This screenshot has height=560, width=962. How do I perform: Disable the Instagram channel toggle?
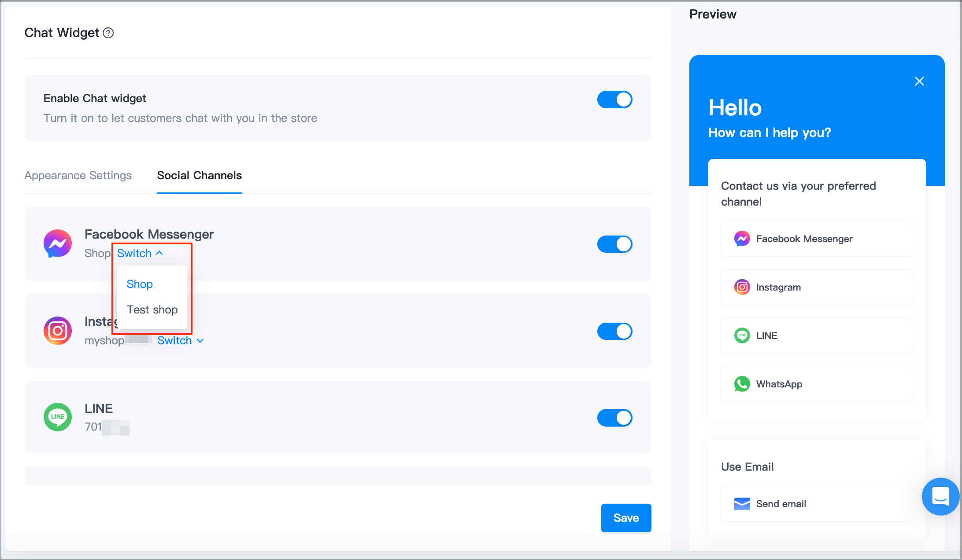tap(614, 331)
